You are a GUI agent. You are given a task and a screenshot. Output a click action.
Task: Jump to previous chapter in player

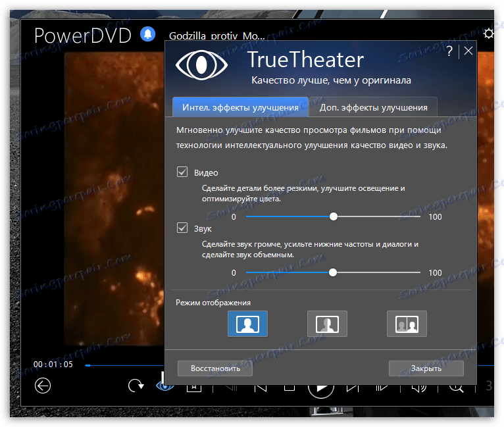(261, 388)
